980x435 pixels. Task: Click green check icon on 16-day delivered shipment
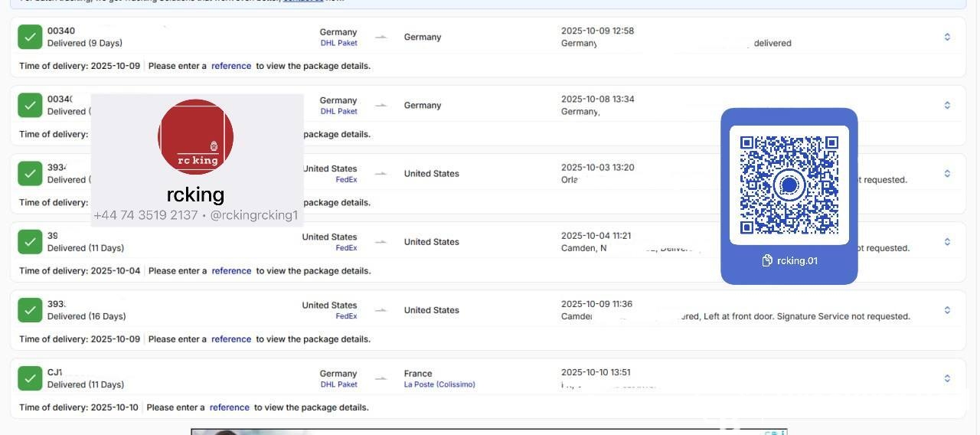tap(30, 310)
